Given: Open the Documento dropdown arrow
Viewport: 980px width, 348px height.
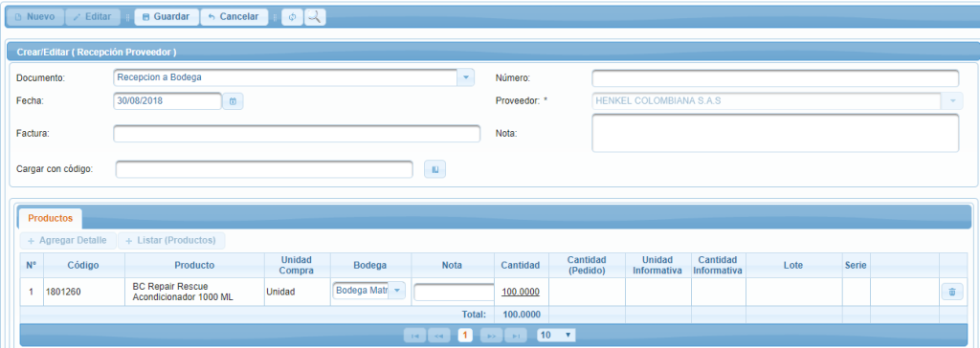Looking at the screenshot, I should tap(466, 77).
